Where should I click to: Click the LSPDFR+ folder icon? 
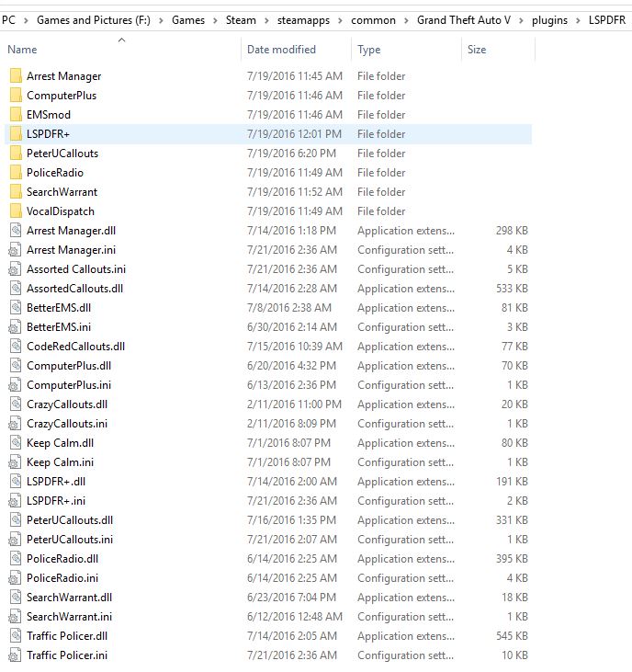pyautogui.click(x=16, y=133)
